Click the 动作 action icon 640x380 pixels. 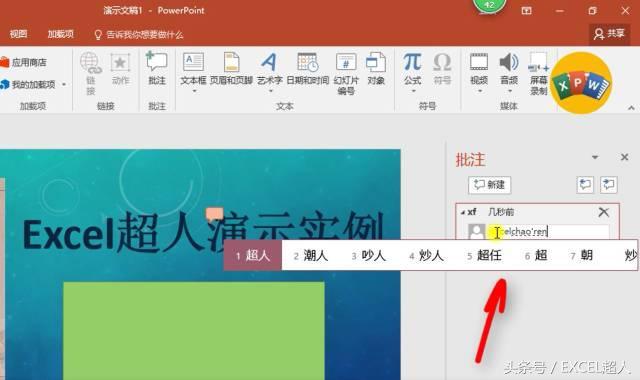pos(120,69)
